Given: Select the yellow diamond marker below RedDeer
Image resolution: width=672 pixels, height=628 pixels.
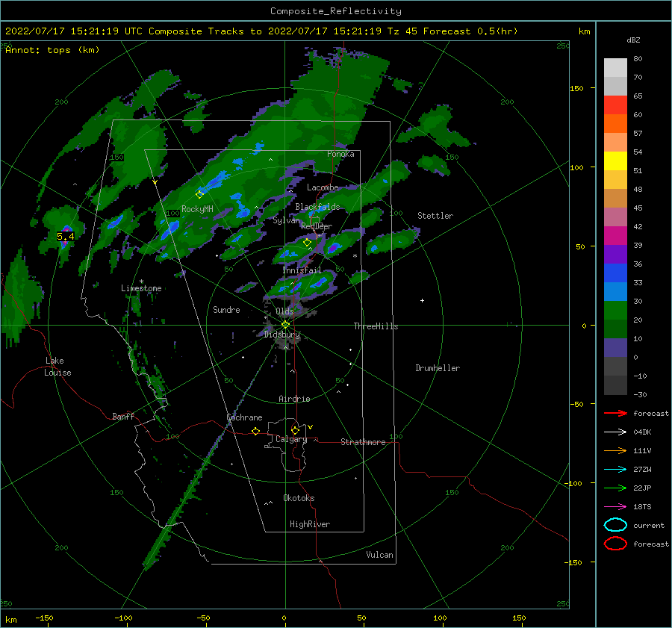Looking at the screenshot, I should point(307,243).
